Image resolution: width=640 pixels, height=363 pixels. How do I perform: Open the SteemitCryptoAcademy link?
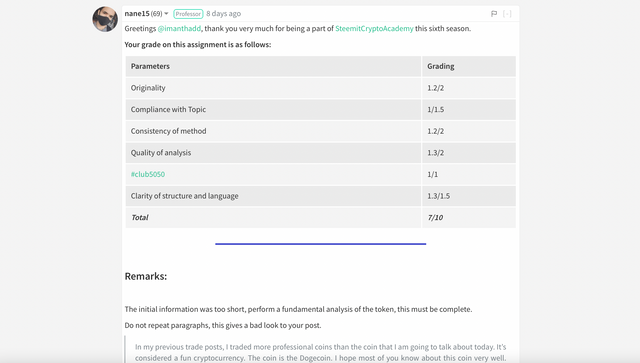click(x=374, y=29)
